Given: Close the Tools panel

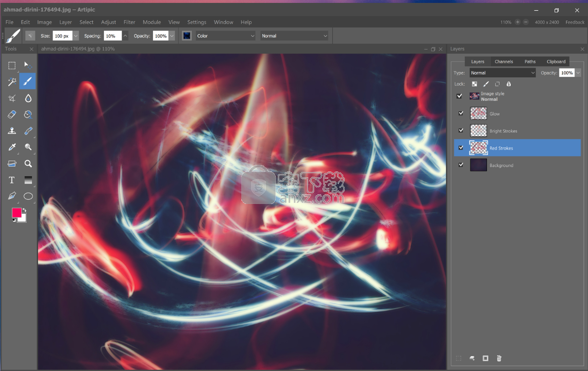Looking at the screenshot, I should click(x=32, y=49).
